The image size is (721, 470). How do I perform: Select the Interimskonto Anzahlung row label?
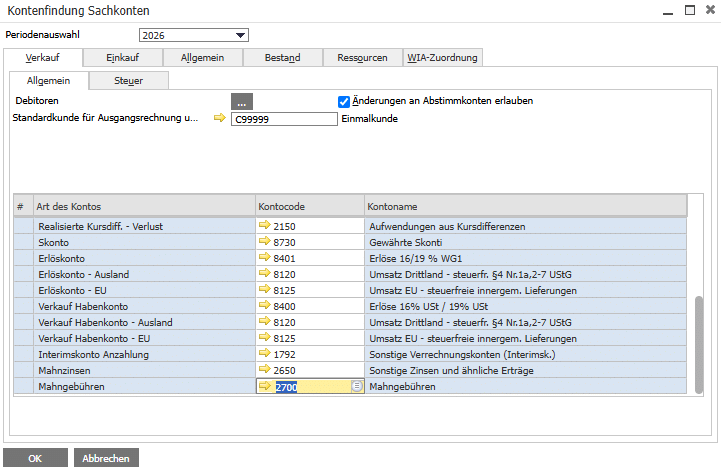point(93,355)
